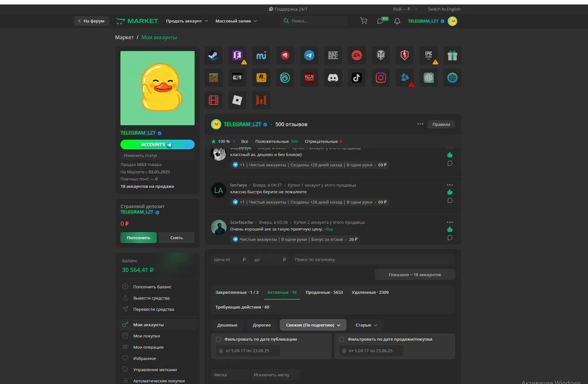Open the Discord category icon
Viewport: 588px width, 384px height.
[333, 78]
